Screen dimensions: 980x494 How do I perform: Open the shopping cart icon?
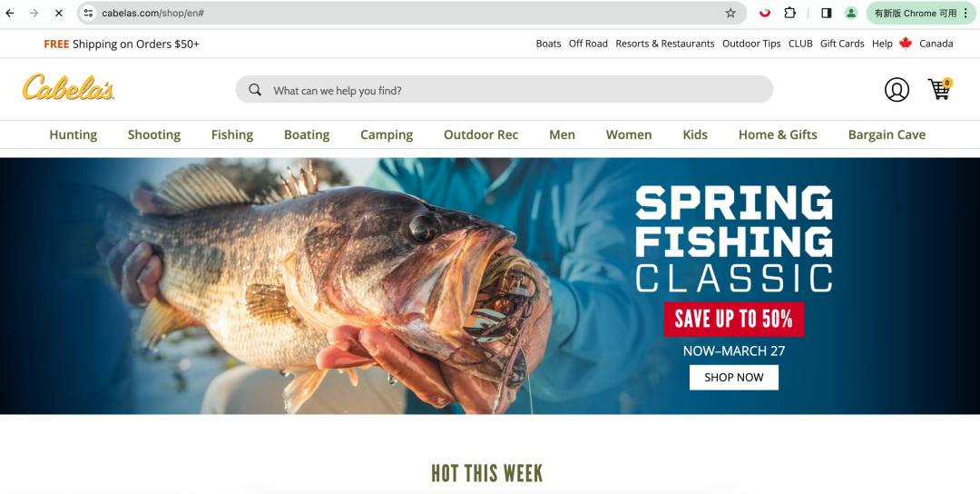tap(939, 89)
